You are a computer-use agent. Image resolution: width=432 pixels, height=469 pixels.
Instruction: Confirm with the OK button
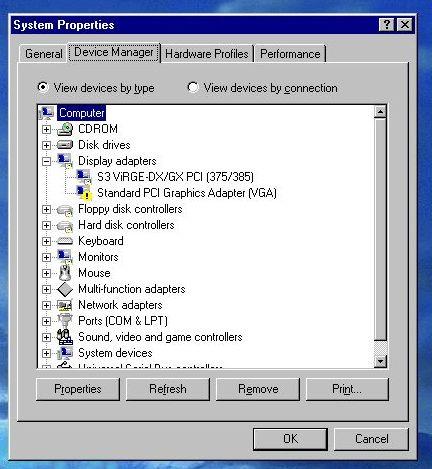point(290,439)
